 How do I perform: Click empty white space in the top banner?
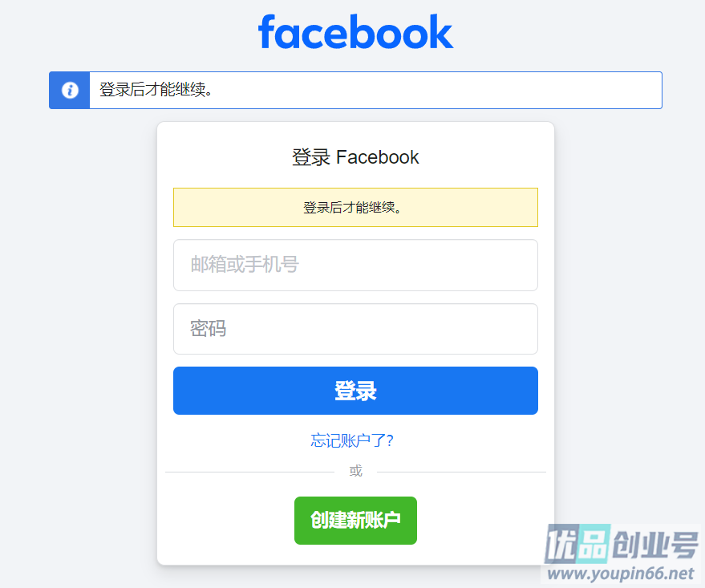tap(436, 90)
